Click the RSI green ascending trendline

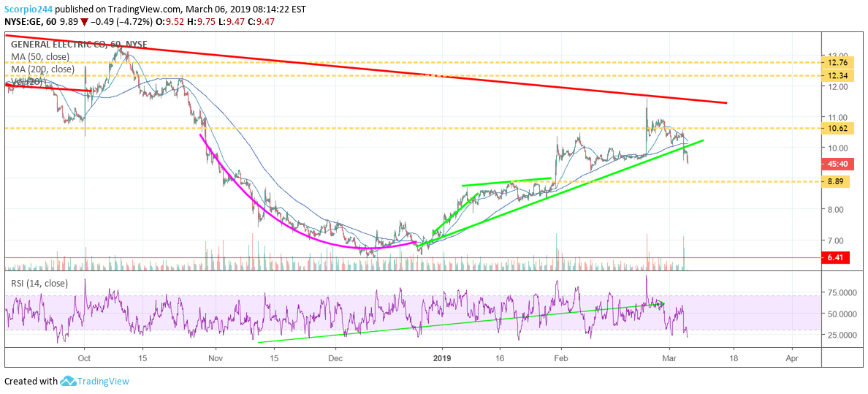coord(460,323)
